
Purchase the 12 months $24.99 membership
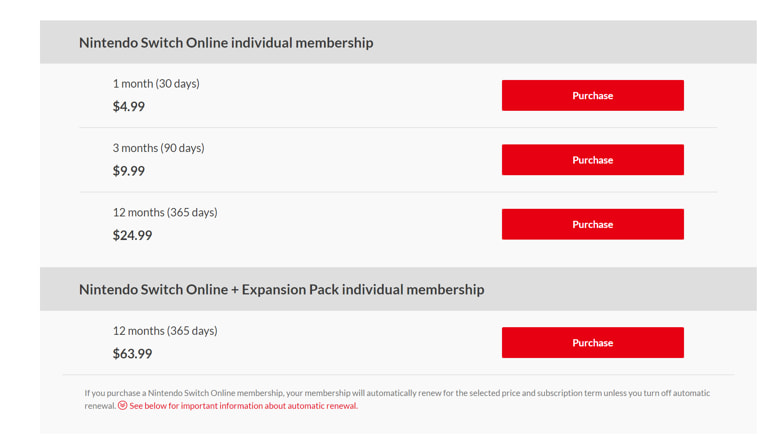pyautogui.click(x=592, y=225)
